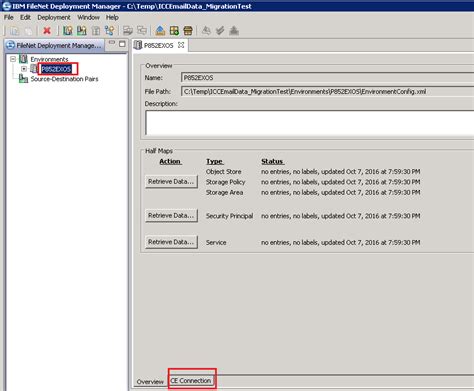Click the Security Principal type label

[229, 216]
